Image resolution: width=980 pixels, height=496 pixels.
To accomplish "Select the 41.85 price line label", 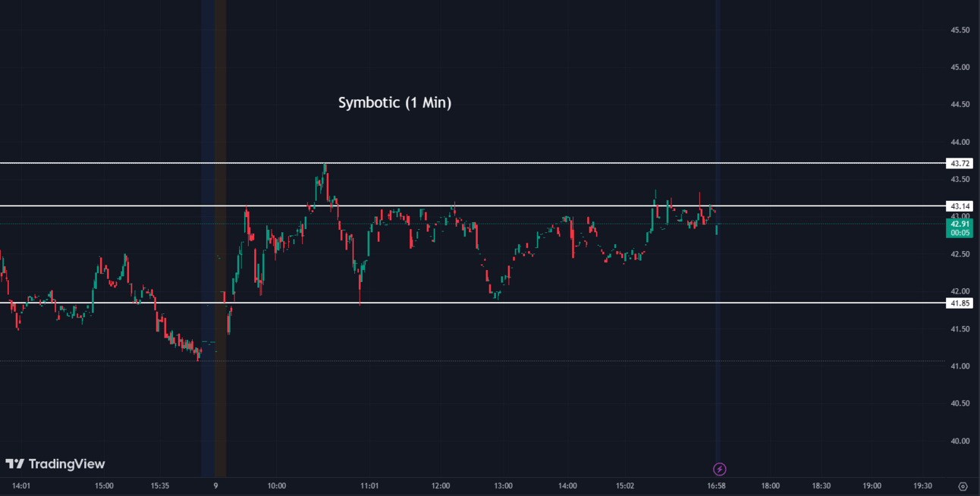I will pyautogui.click(x=960, y=303).
